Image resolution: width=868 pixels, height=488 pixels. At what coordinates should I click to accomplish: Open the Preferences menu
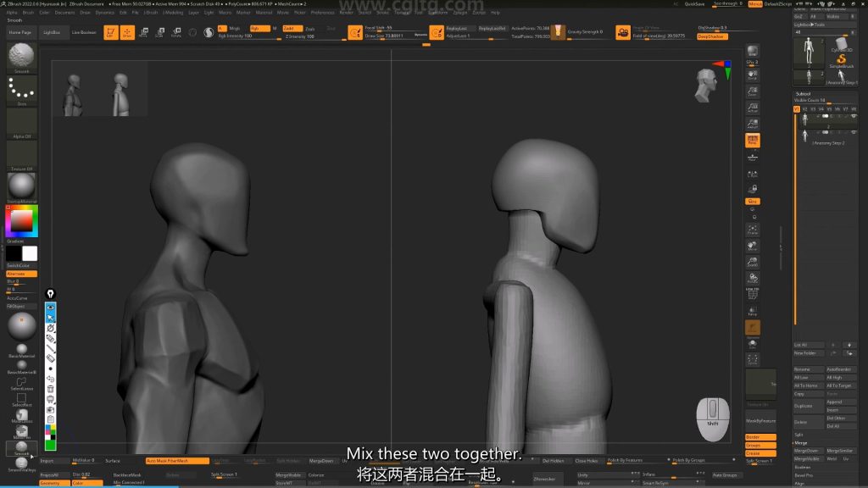[x=322, y=12]
